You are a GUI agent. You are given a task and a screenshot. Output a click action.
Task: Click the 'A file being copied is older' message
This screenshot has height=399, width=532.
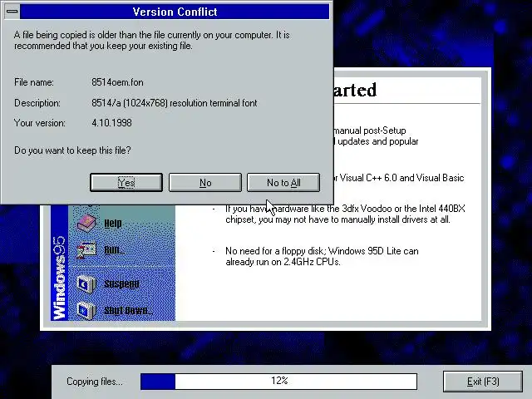[x=151, y=41]
